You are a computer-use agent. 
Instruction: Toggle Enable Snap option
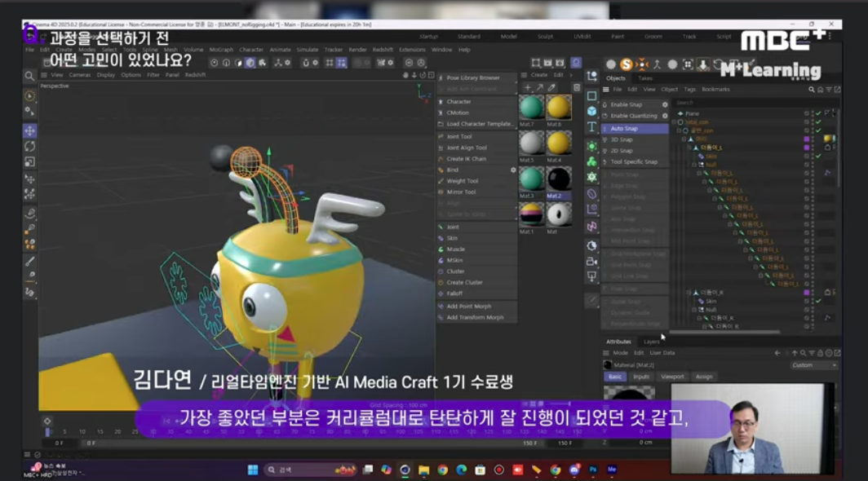click(626, 104)
